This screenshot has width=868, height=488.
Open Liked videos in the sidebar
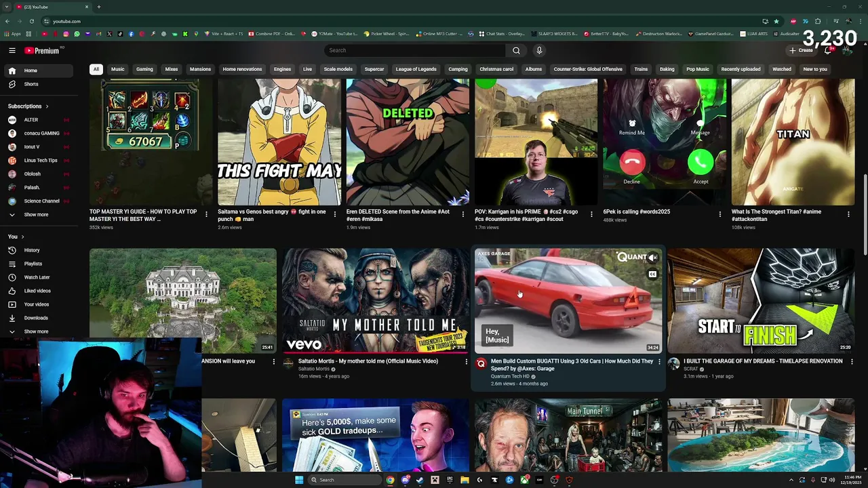coord(38,291)
